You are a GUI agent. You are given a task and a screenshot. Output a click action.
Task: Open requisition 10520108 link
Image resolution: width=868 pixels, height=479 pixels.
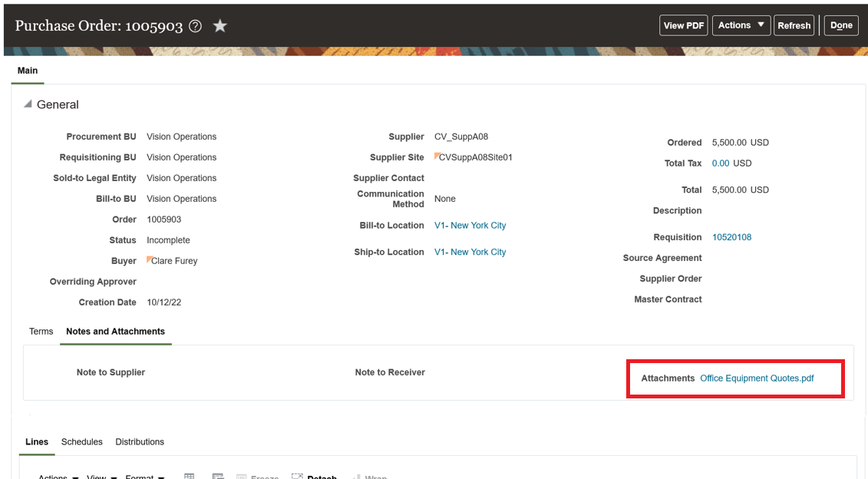tap(732, 237)
